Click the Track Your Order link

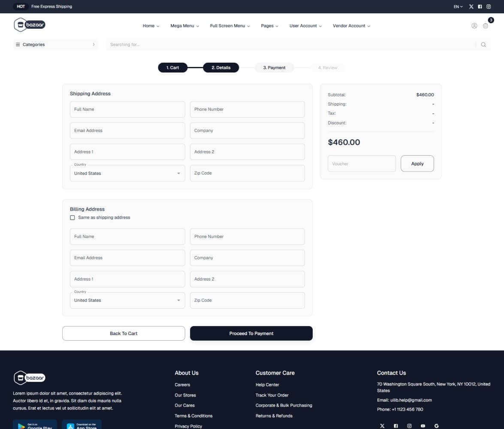coord(272,395)
